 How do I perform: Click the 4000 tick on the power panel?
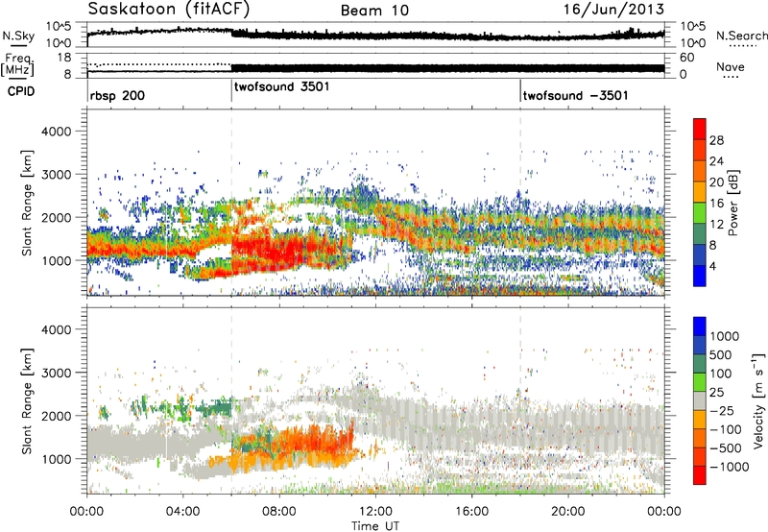(56, 132)
